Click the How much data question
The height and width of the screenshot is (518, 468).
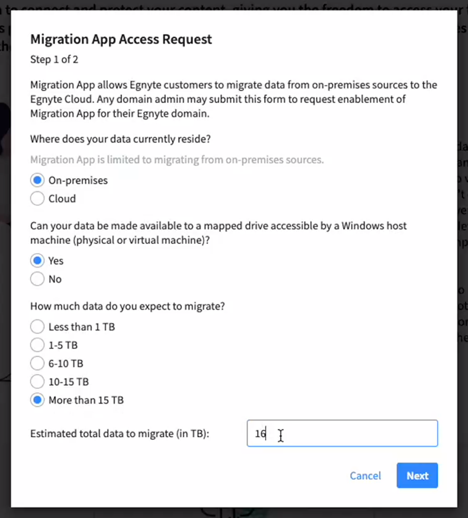(x=128, y=306)
